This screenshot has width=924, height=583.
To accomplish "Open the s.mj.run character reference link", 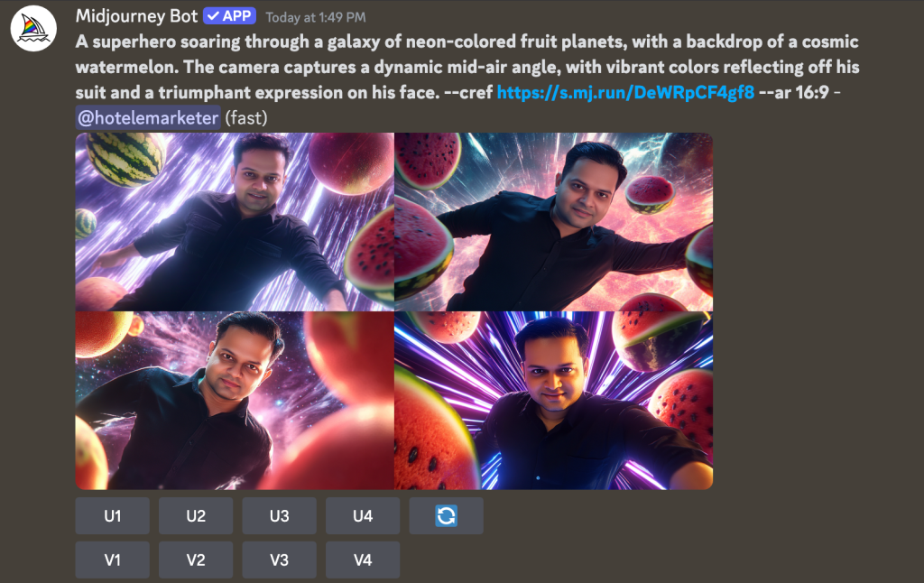I will [625, 93].
